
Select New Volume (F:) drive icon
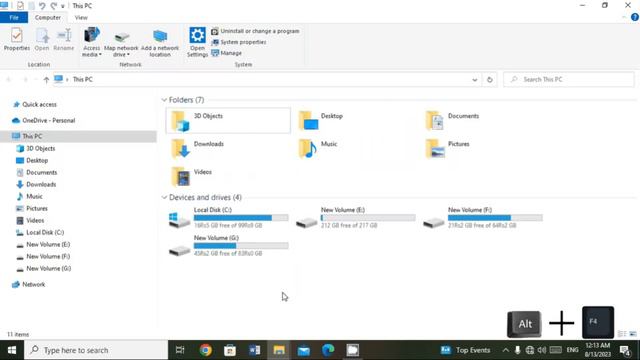tap(433, 222)
